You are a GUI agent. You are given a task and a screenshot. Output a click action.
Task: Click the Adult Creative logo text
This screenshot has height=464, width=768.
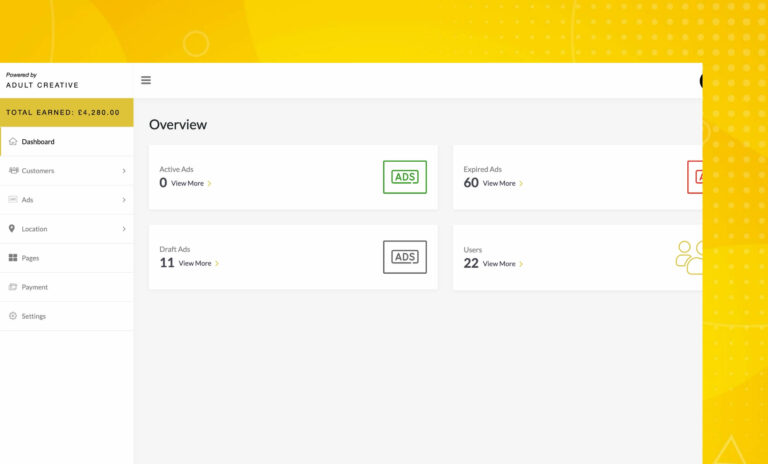42,85
